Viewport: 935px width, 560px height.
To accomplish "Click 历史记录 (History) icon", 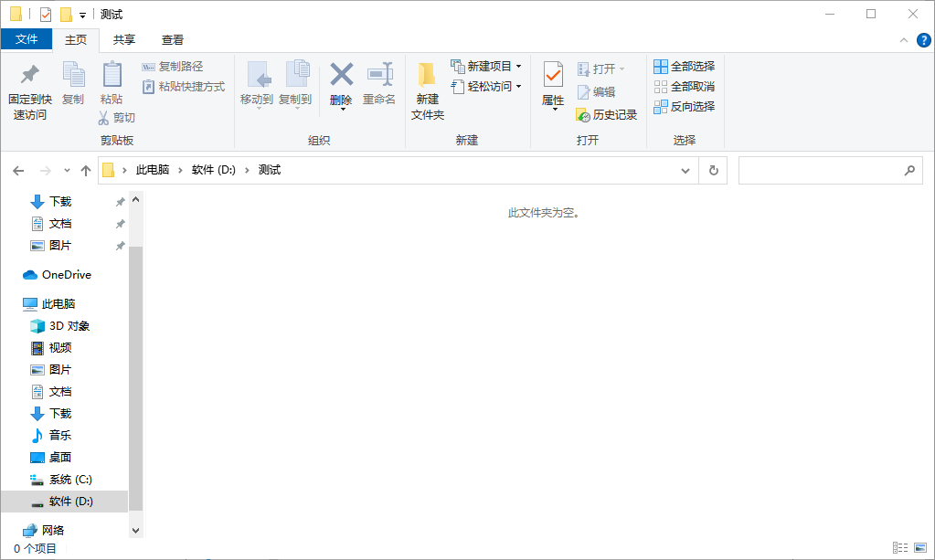I will [x=608, y=114].
